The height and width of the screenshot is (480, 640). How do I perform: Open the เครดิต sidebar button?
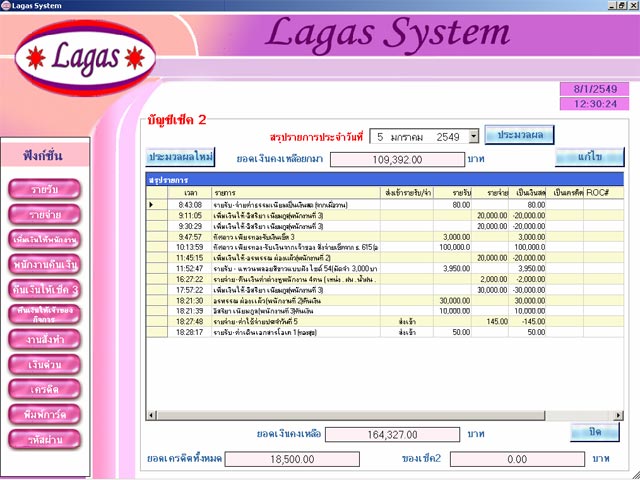click(44, 389)
